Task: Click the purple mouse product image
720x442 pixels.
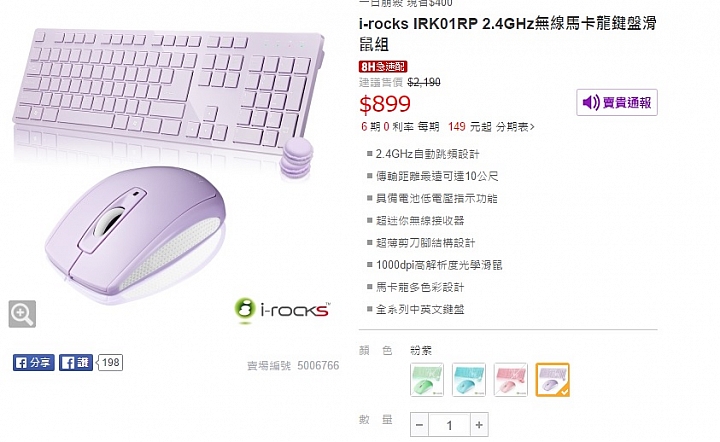Action: pyautogui.click(x=136, y=235)
